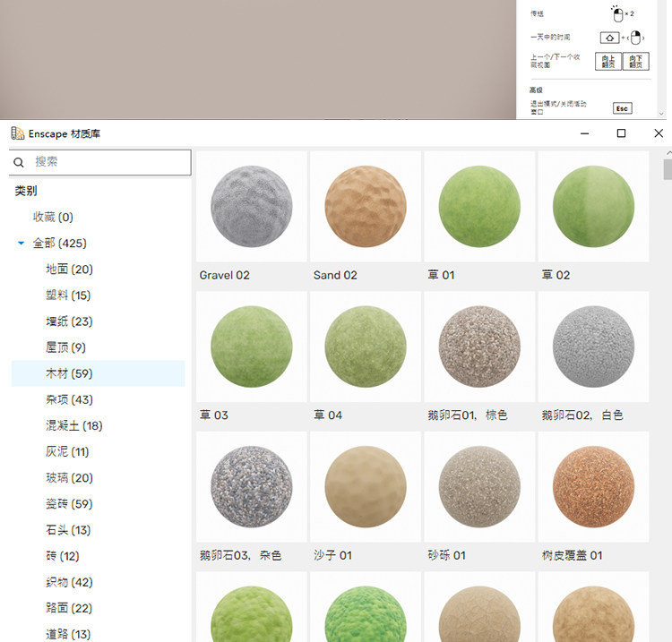Open the 地面 (20) category
The image size is (672, 642).
point(69,270)
